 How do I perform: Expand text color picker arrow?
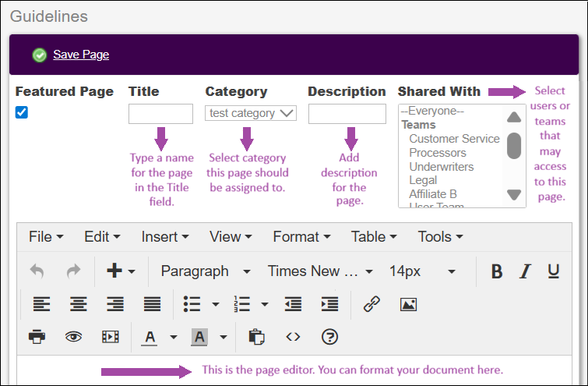tap(174, 337)
